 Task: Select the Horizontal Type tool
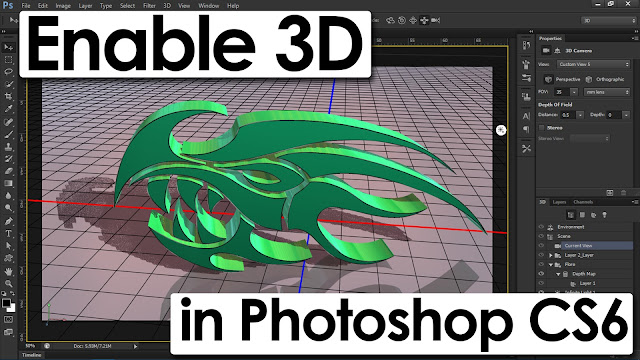coord(8,233)
